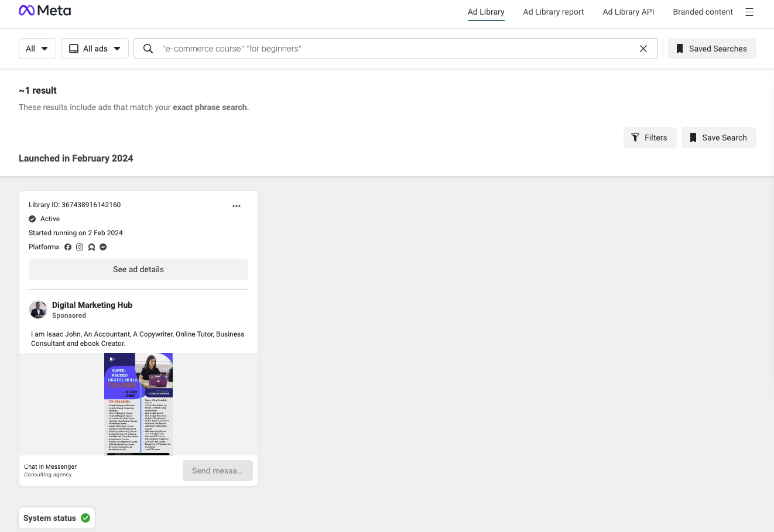Click the ad creative thumbnail

[x=138, y=404]
